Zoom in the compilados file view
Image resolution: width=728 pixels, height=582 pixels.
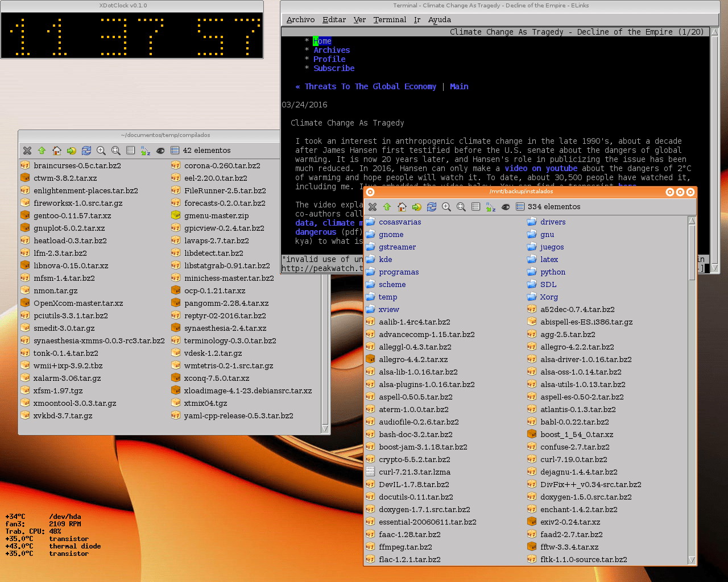pyautogui.click(x=101, y=151)
